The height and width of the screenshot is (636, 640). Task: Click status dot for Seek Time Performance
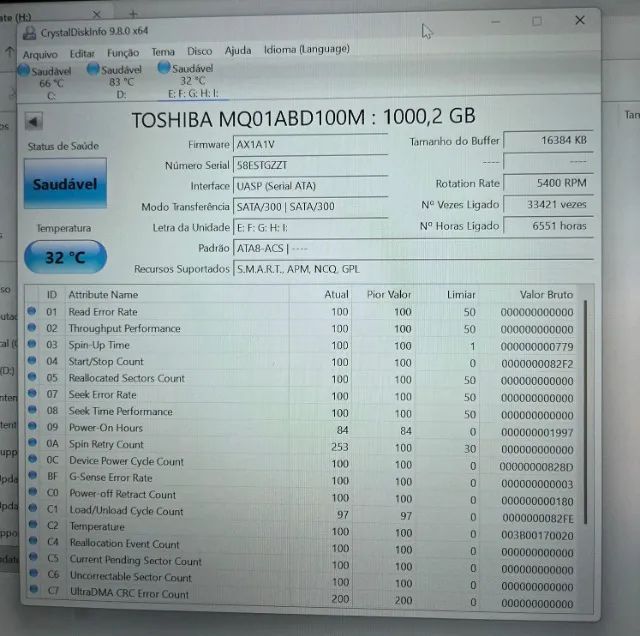pos(32,409)
